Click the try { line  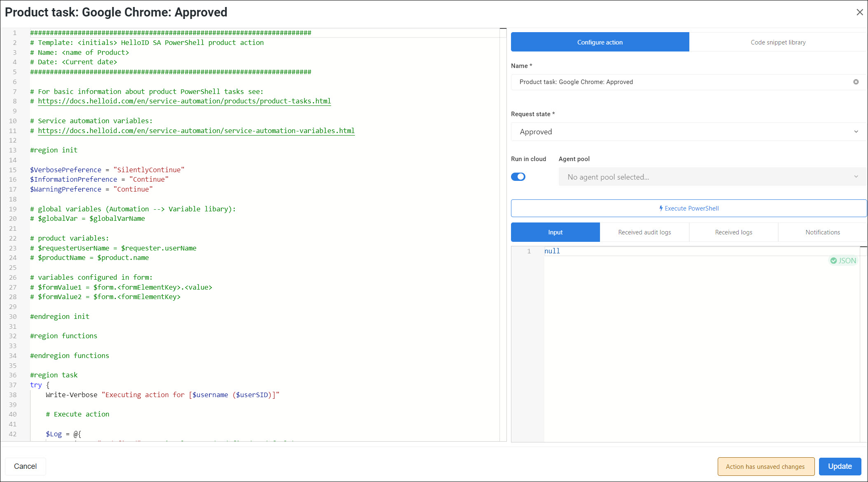tap(40, 385)
